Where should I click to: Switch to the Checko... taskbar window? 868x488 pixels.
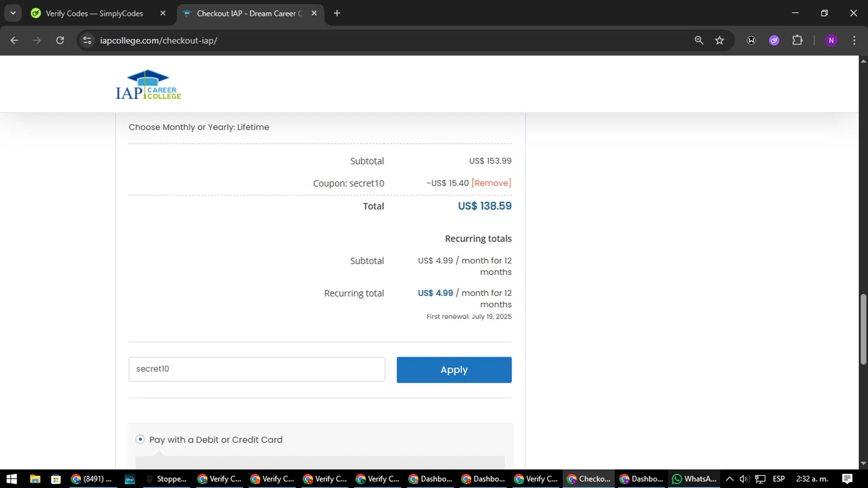589,479
